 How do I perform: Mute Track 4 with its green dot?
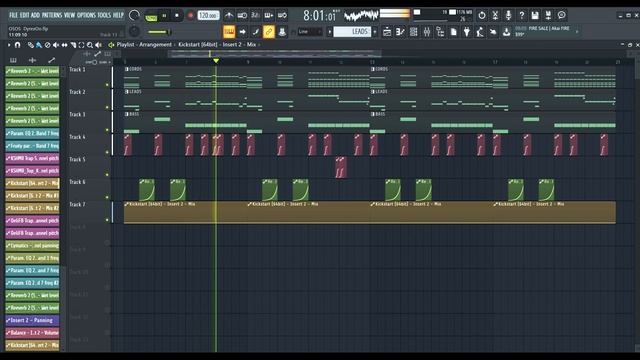click(107, 152)
